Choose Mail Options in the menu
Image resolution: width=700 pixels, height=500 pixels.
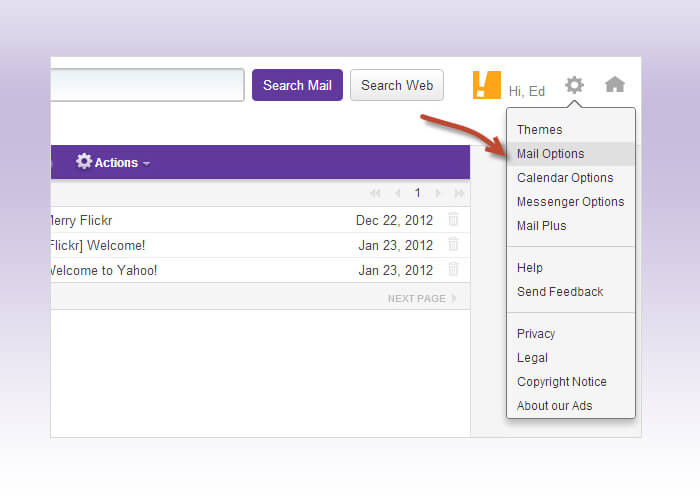(571, 154)
